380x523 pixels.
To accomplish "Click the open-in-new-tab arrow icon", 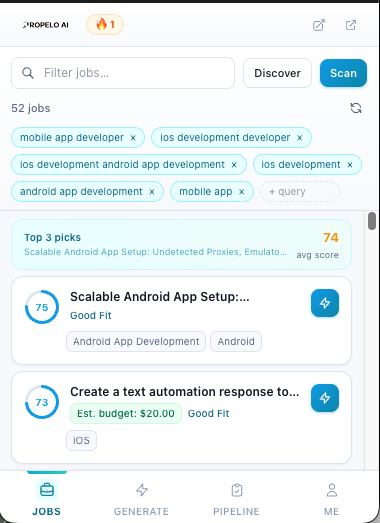I will coord(351,25).
